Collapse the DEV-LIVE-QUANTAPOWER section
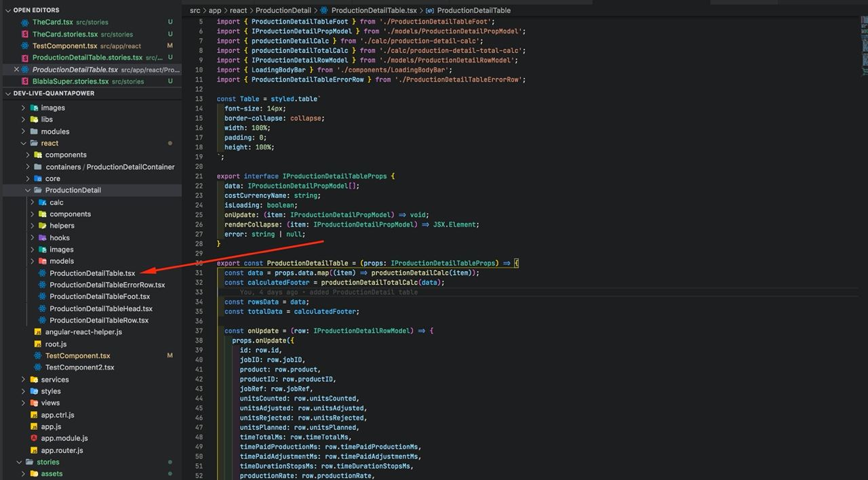This screenshot has height=480, width=868. [7, 93]
